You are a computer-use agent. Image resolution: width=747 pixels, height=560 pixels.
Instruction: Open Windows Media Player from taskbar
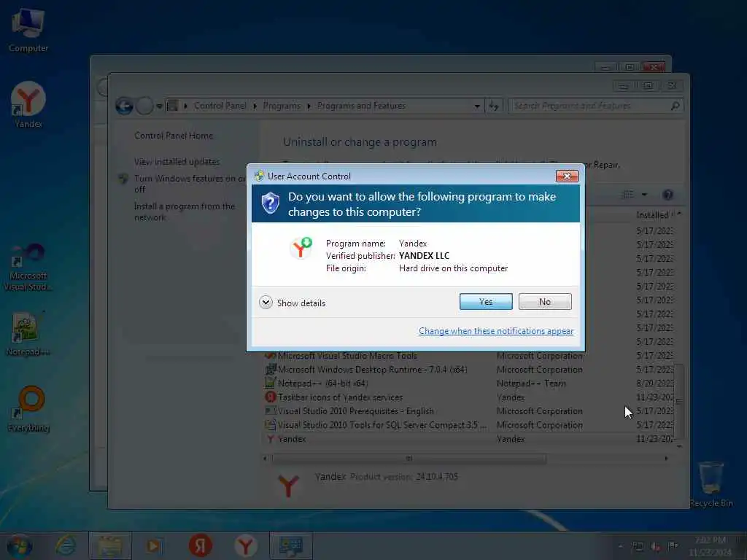pos(154,545)
